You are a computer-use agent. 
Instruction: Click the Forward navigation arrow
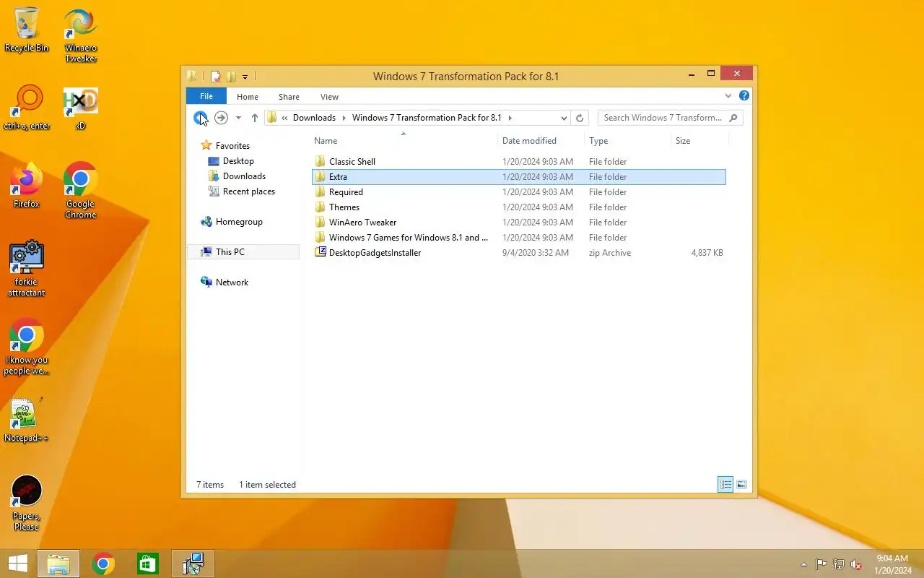point(221,118)
